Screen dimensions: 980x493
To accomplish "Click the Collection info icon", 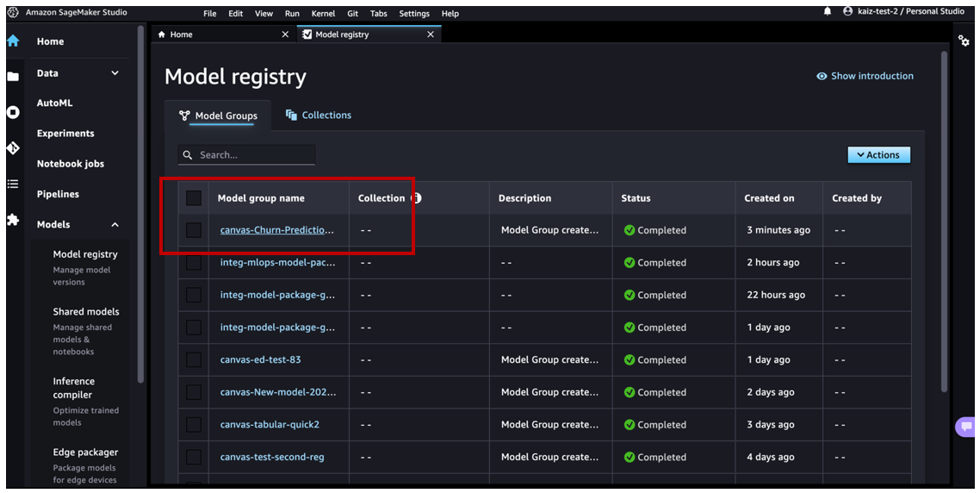I will [416, 197].
